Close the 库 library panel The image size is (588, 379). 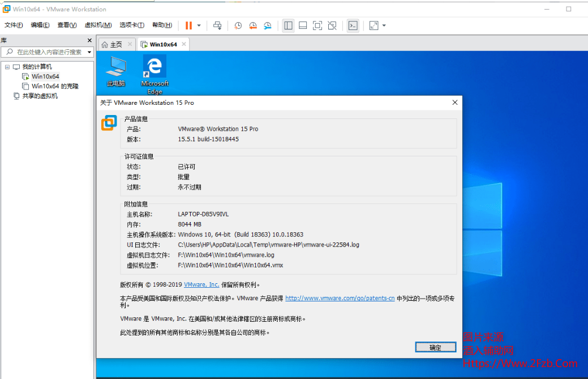[x=89, y=40]
